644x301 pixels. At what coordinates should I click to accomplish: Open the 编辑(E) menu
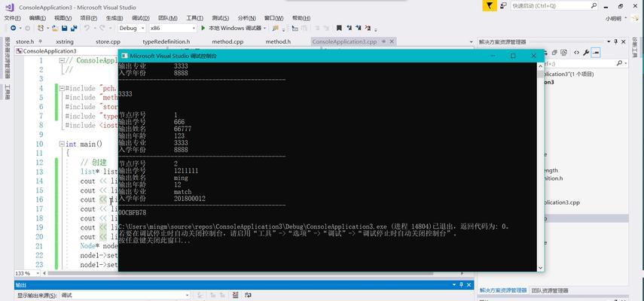(x=38, y=18)
